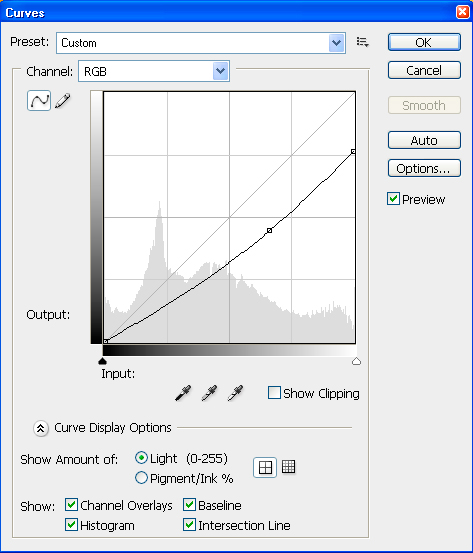Viewport: 473px width, 553px height.
Task: Uncheck the Baseline option
Action: tap(189, 505)
